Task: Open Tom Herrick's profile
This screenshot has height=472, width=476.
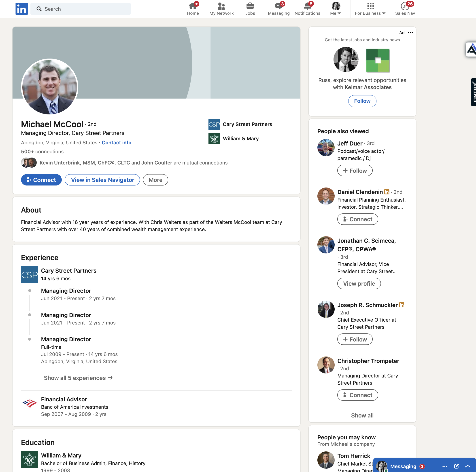Action: click(x=354, y=456)
